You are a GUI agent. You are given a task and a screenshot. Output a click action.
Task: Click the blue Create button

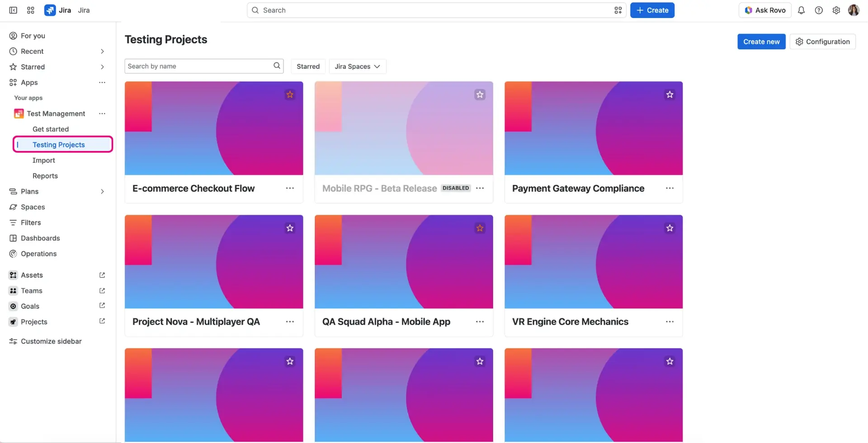652,10
